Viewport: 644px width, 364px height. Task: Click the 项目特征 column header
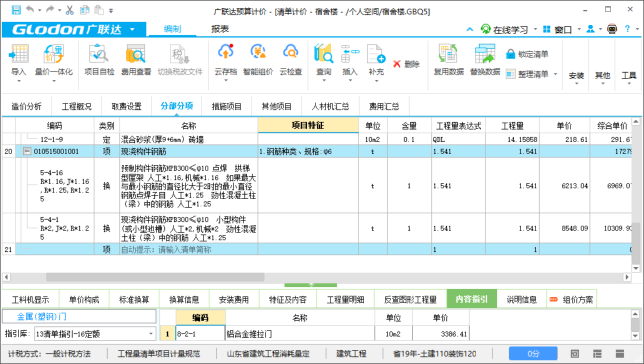[308, 125]
